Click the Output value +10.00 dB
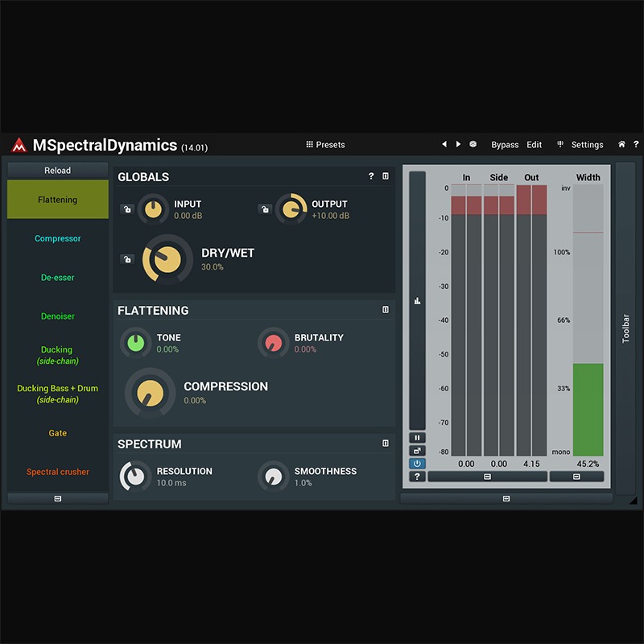The image size is (644, 644). 330,216
